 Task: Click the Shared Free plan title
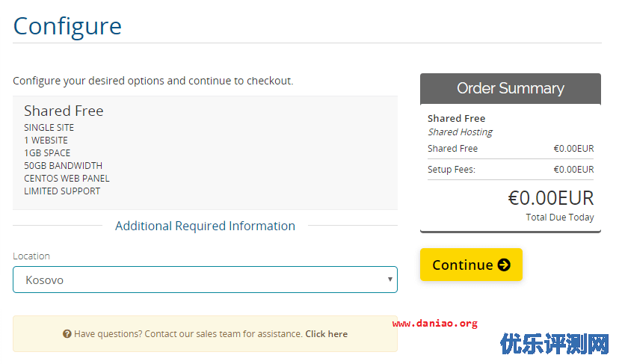pos(64,111)
